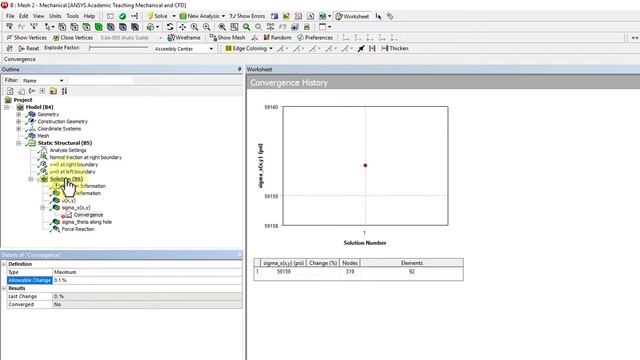The width and height of the screenshot is (640, 360).
Task: Open the Edit menu
Action: pos(24,16)
